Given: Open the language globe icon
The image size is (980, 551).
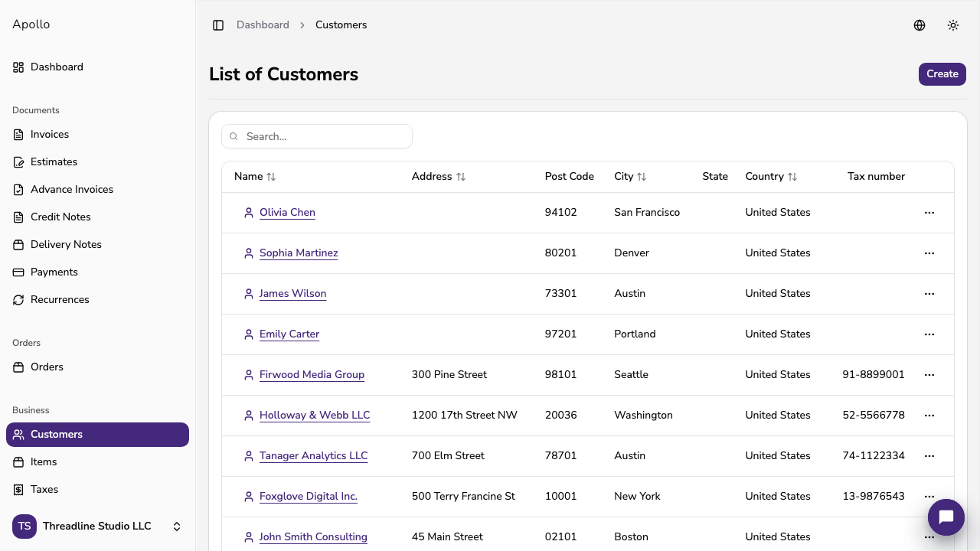Looking at the screenshot, I should (920, 25).
